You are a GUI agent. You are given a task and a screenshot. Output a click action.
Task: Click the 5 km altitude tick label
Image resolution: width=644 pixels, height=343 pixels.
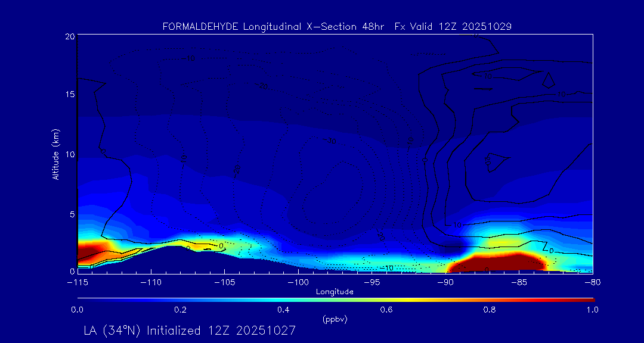tap(71, 213)
